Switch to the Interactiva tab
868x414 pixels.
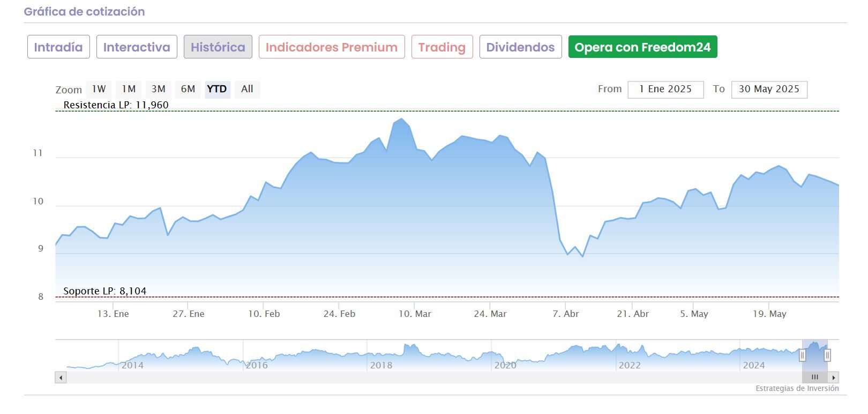point(137,47)
